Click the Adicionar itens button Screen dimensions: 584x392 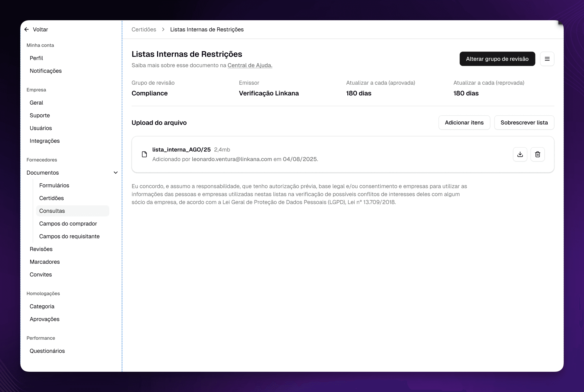click(x=464, y=123)
